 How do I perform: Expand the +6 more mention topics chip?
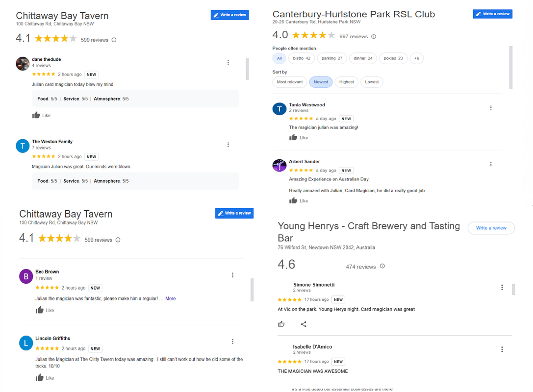417,58
